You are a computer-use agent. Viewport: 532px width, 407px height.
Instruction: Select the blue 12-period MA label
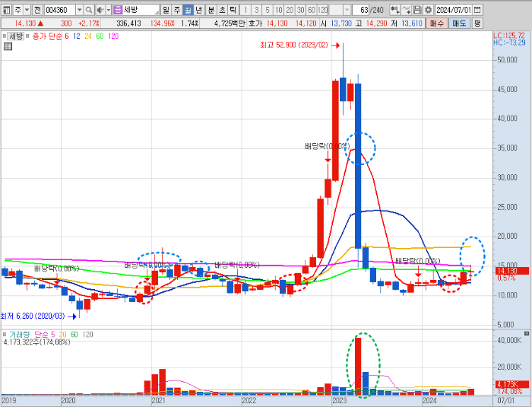77,36
